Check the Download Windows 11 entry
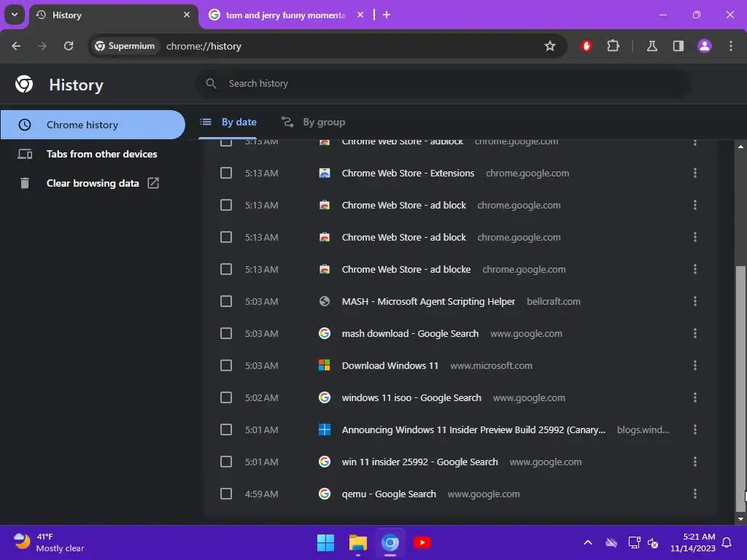This screenshot has height=560, width=747. [226, 365]
